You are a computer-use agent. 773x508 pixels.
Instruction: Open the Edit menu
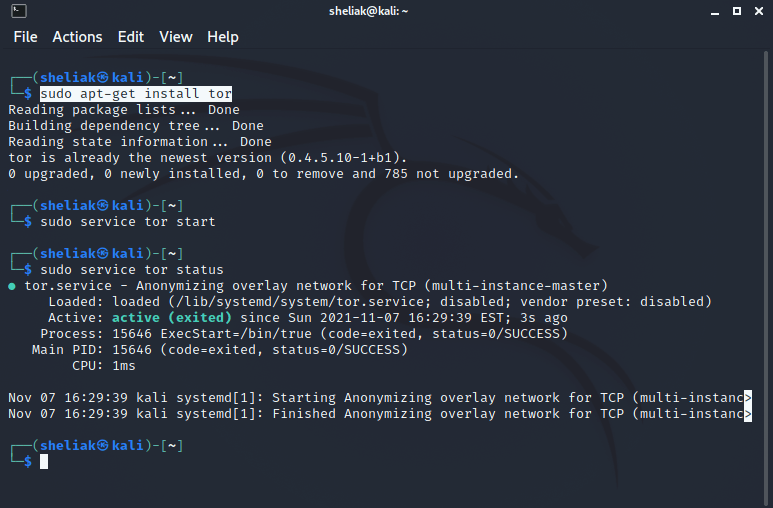131,37
